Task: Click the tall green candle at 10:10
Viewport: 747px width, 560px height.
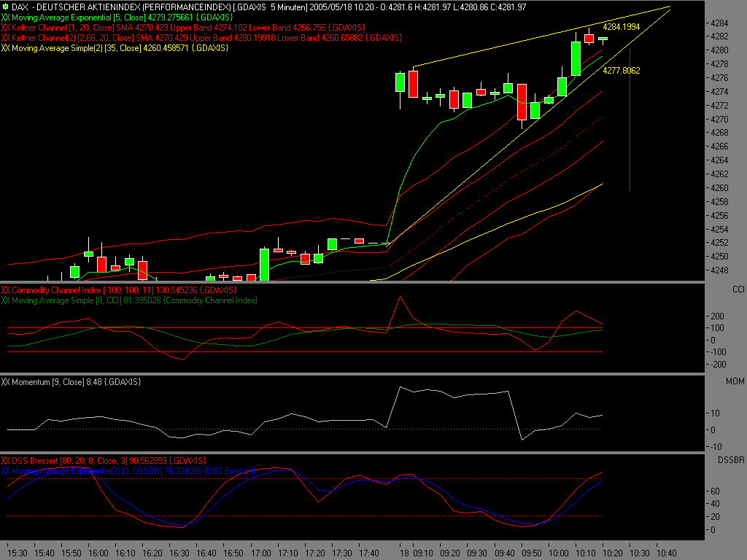Action: 576,58
